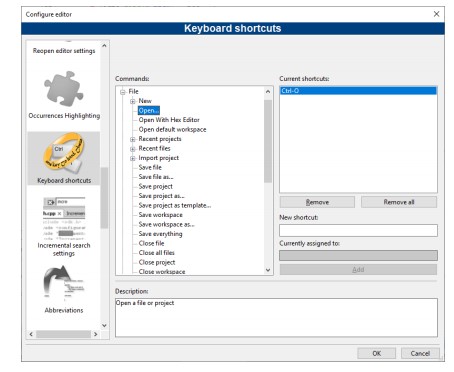Image resolution: width=454 pixels, height=372 pixels.
Task: Click the sidebar scroll up arrow
Action: point(104,46)
